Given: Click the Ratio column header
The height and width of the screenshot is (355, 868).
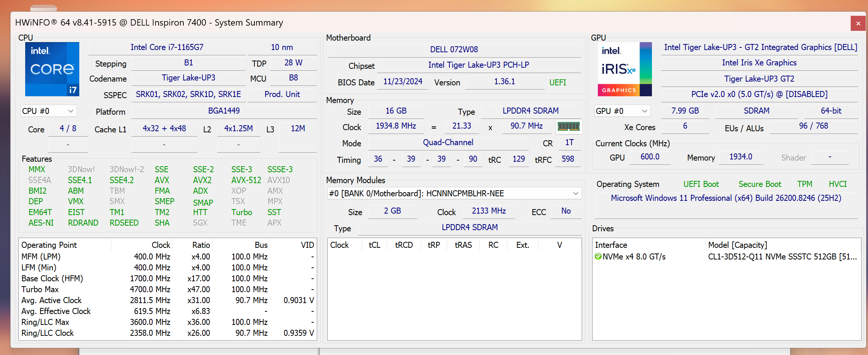Looking at the screenshot, I should 192,245.
